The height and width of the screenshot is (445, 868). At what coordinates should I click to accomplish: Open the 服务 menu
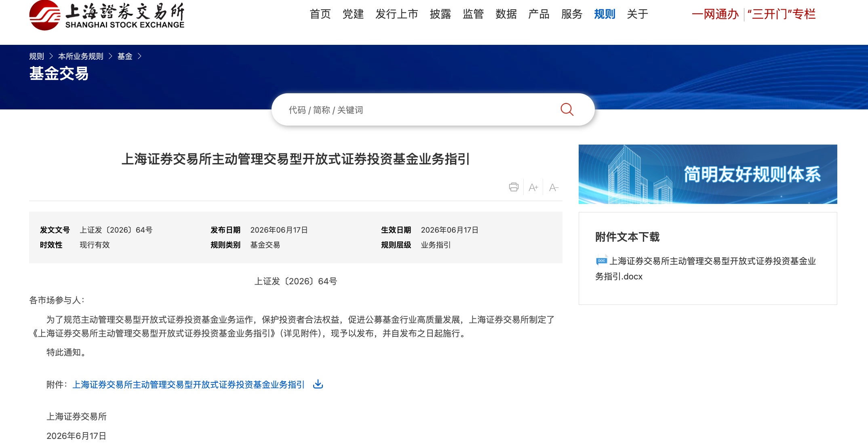pyautogui.click(x=572, y=14)
